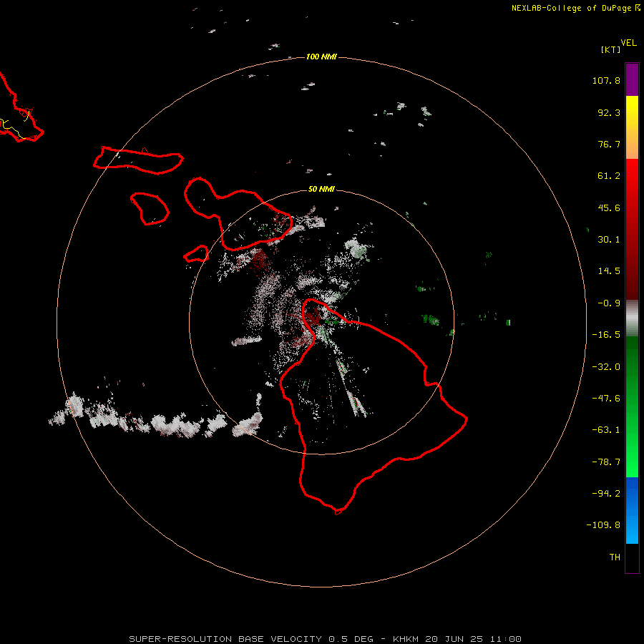Click the 50 NMI range ring label

tap(321, 189)
